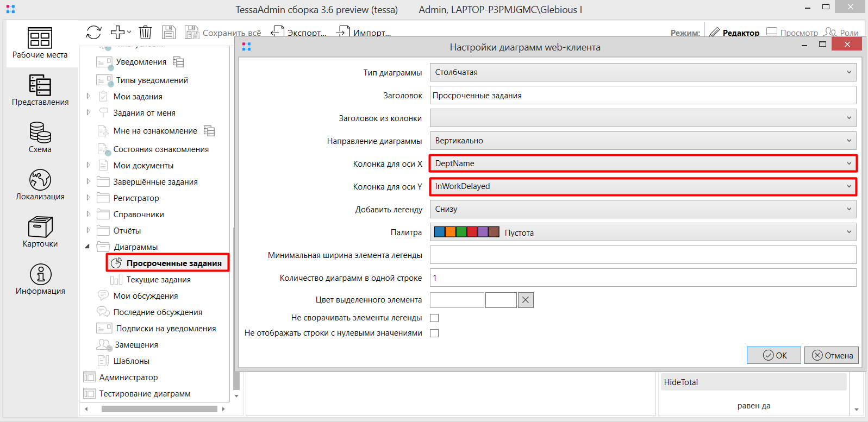Viewport: 868px width, 422px height.
Task: Enable Не сворачивать элементы легенды checkbox
Action: tap(434, 318)
